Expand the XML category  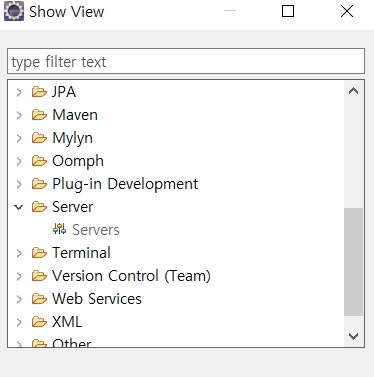tap(19, 322)
